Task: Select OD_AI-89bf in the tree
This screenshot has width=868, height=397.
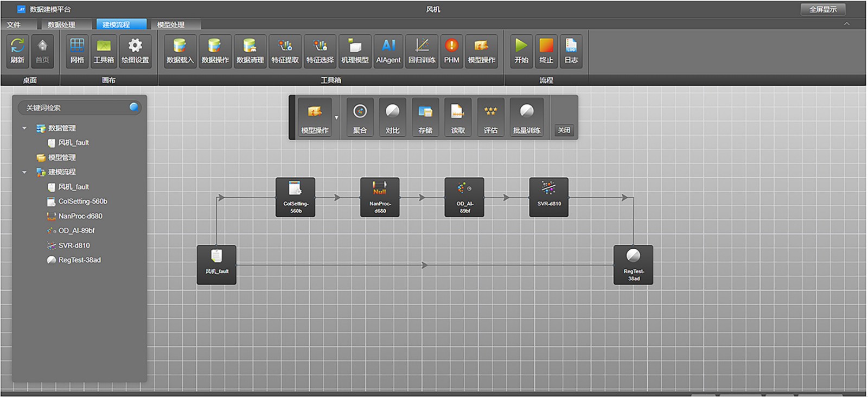Action: point(71,231)
